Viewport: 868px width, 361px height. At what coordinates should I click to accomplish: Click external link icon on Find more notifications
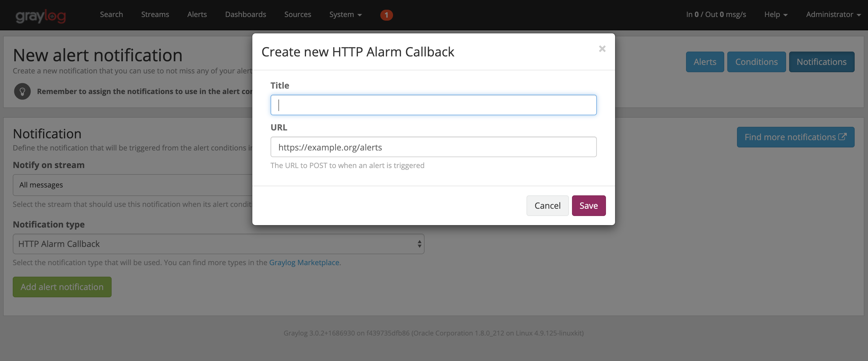pyautogui.click(x=842, y=137)
